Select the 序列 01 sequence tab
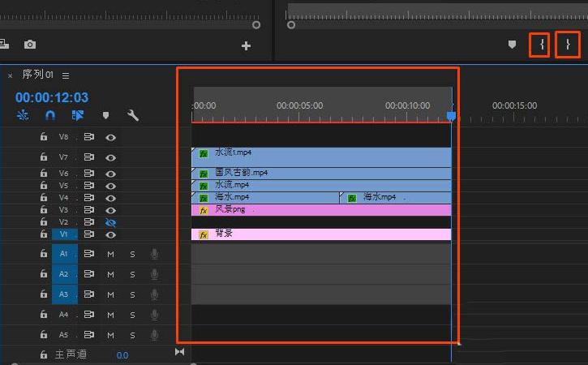The height and width of the screenshot is (365, 588). 37,75
